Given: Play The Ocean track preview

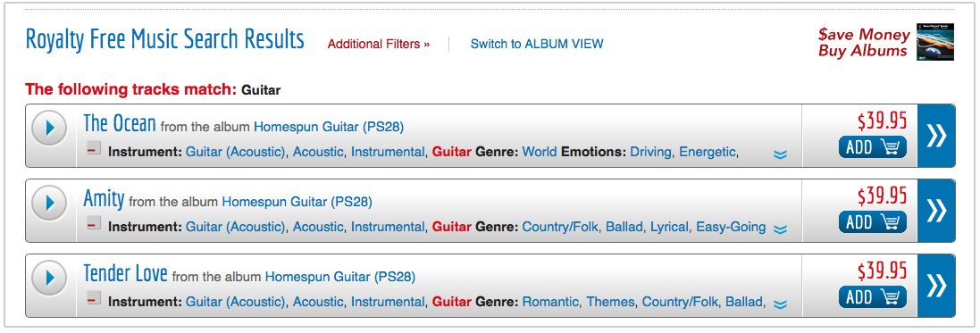Looking at the screenshot, I should pyautogui.click(x=49, y=128).
